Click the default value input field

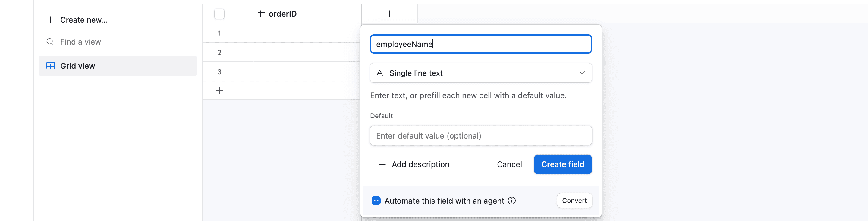[x=481, y=135]
